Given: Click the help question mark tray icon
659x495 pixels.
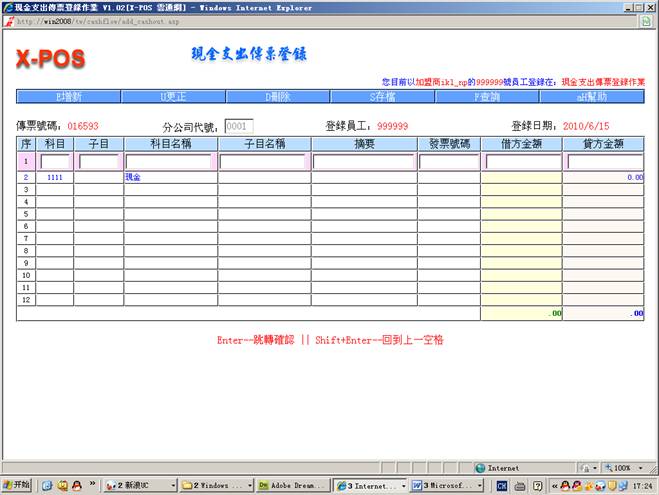Looking at the screenshot, I should (x=537, y=485).
